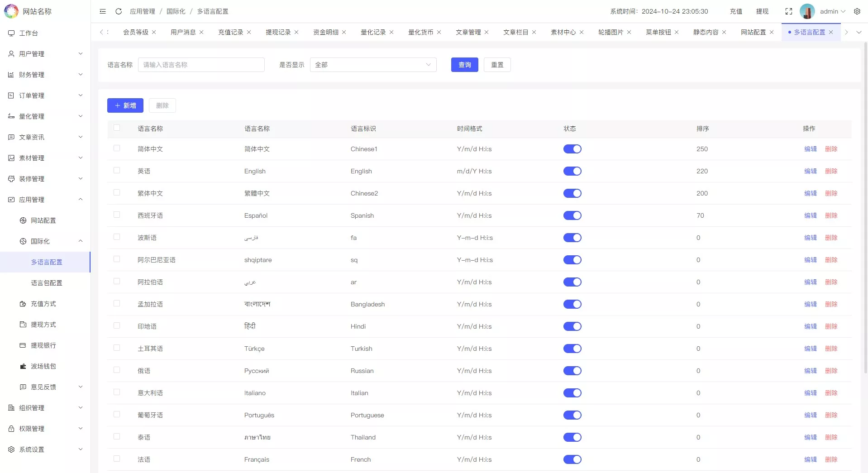Toggle the 简体中文 row status switch
The image size is (868, 473).
[x=572, y=149]
